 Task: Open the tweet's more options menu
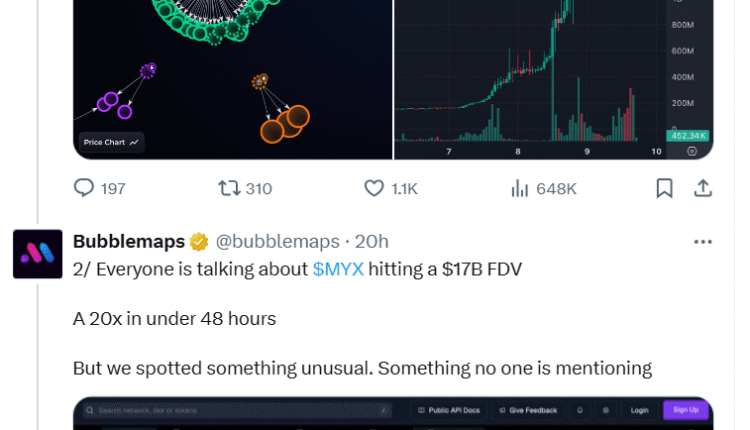703,242
